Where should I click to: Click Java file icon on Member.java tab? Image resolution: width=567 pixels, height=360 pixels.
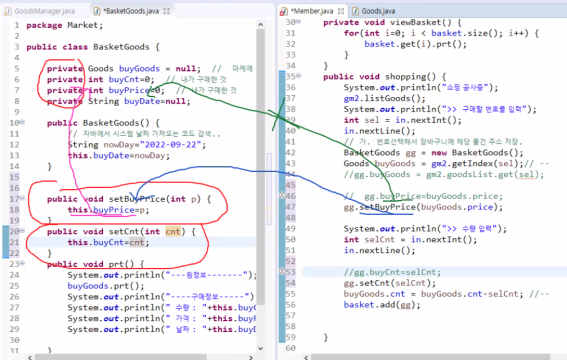click(284, 12)
